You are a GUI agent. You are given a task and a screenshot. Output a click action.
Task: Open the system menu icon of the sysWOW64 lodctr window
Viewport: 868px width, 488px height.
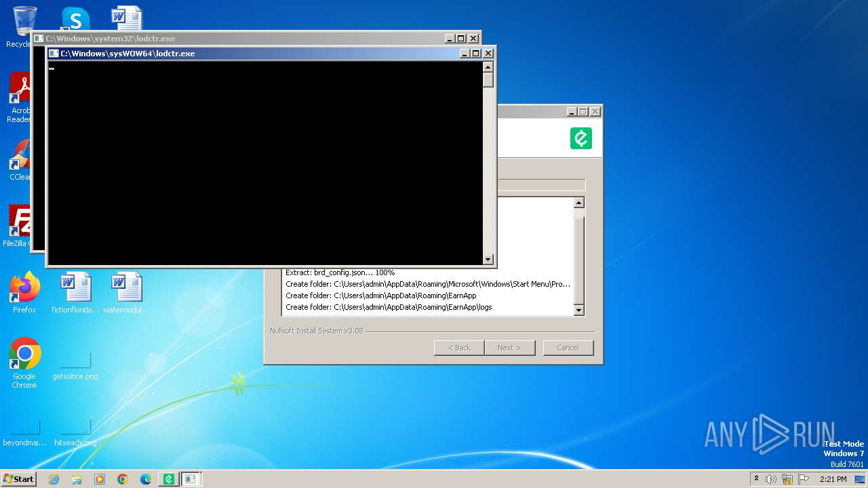click(x=54, y=54)
